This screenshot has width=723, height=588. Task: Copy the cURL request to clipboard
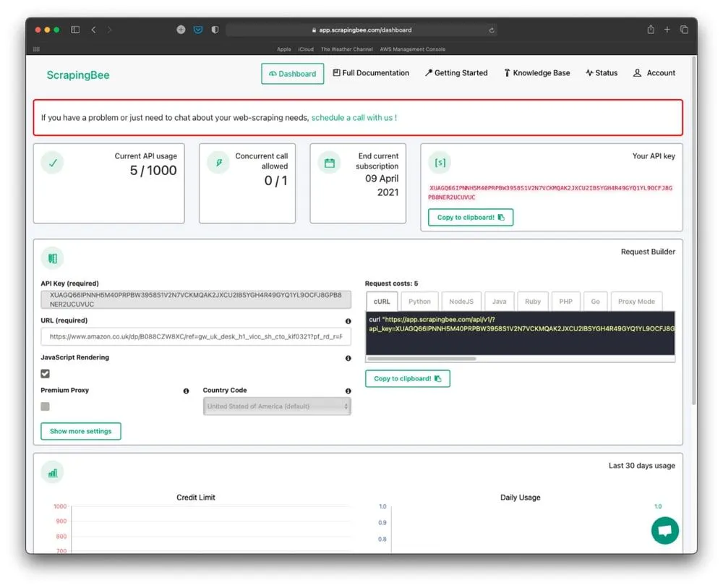[407, 379]
